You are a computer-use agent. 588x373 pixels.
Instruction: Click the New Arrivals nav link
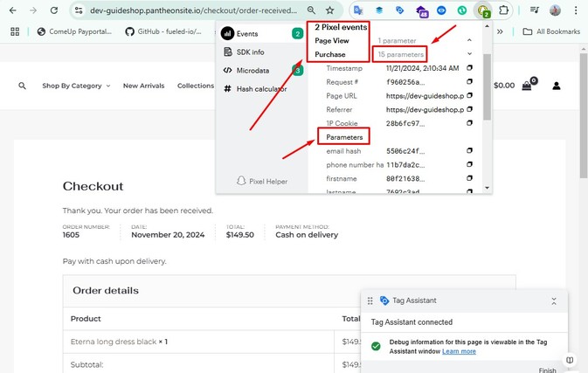coord(143,86)
